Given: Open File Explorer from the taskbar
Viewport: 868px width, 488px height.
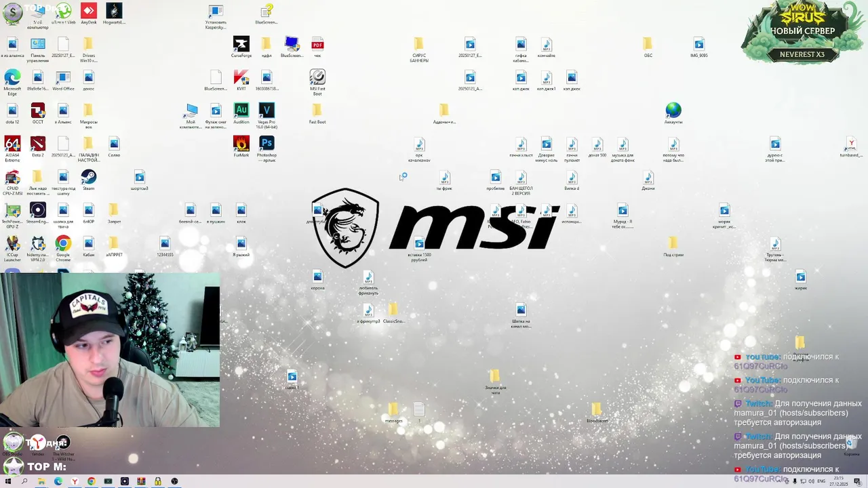Looking at the screenshot, I should click(x=41, y=481).
